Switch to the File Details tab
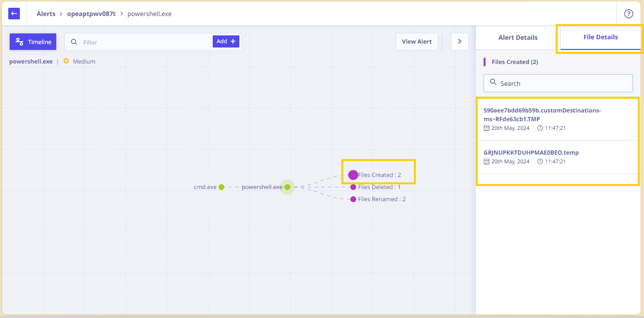Image resolution: width=644 pixels, height=318 pixels. pyautogui.click(x=600, y=37)
